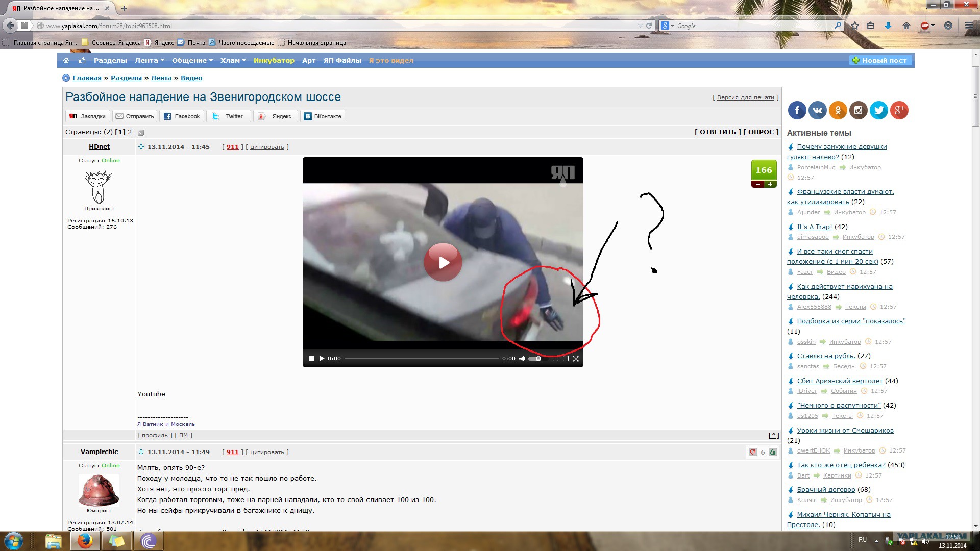
Task: Open Instagram social icon in sidebar
Action: [859, 110]
